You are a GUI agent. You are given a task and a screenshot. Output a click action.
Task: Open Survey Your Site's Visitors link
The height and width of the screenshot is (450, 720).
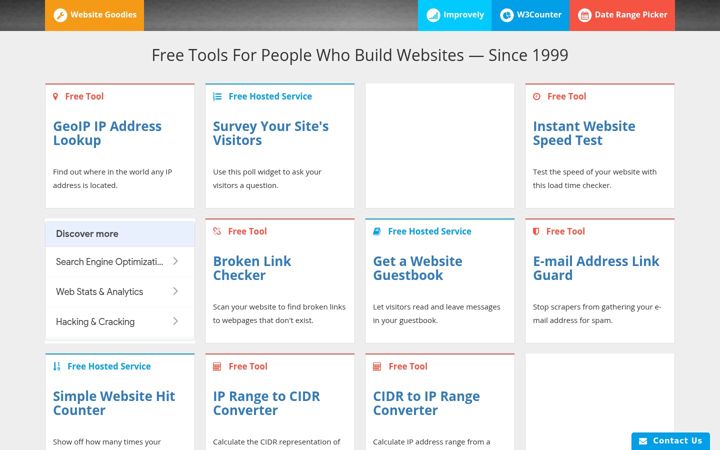(270, 133)
